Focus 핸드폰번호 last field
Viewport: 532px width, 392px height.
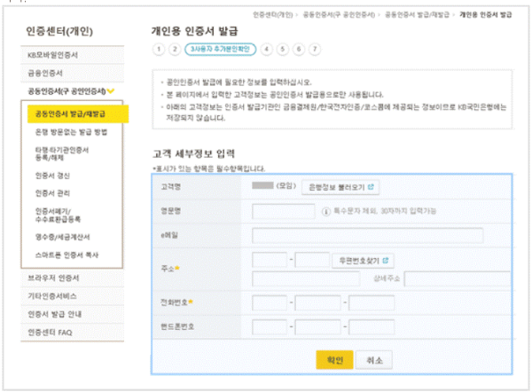pyautogui.click(x=372, y=327)
